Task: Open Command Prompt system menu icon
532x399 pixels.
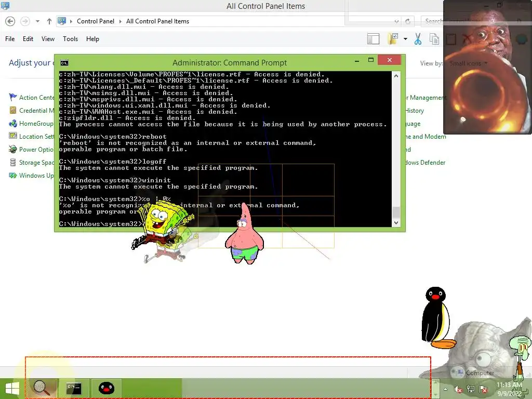Action: tap(64, 63)
